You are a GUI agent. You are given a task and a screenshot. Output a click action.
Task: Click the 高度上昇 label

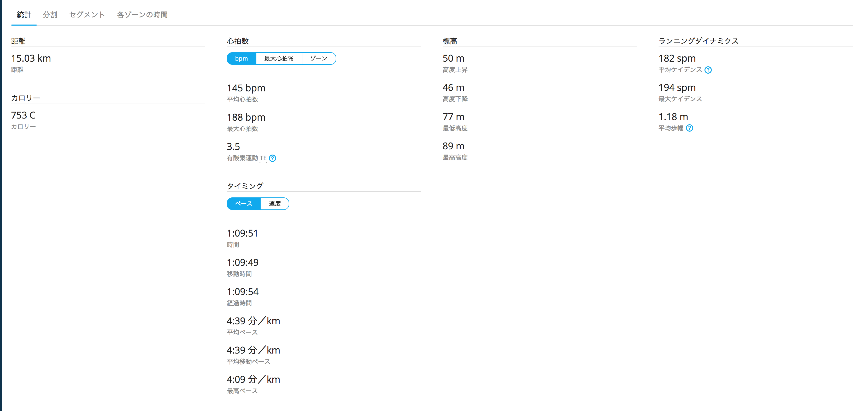455,70
